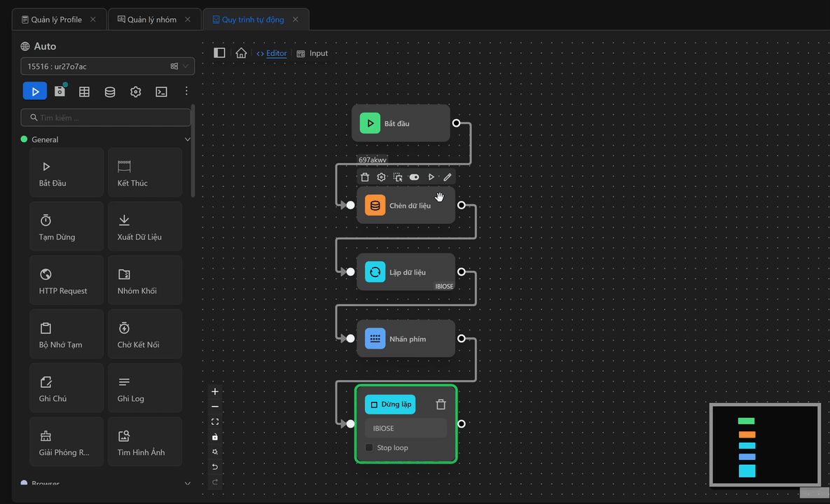Open the profile dropdown 15516 : ur27o7ac
This screenshot has width=830, height=504.
[x=107, y=66]
